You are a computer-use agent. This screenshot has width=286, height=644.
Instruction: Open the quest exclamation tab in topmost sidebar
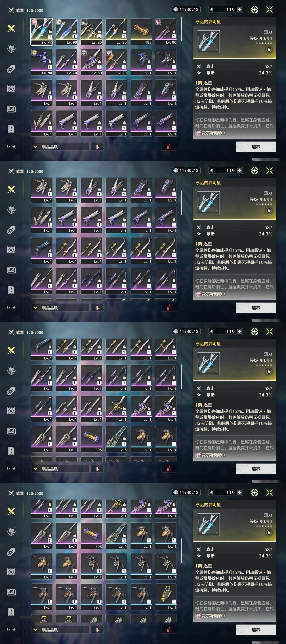coord(11,129)
